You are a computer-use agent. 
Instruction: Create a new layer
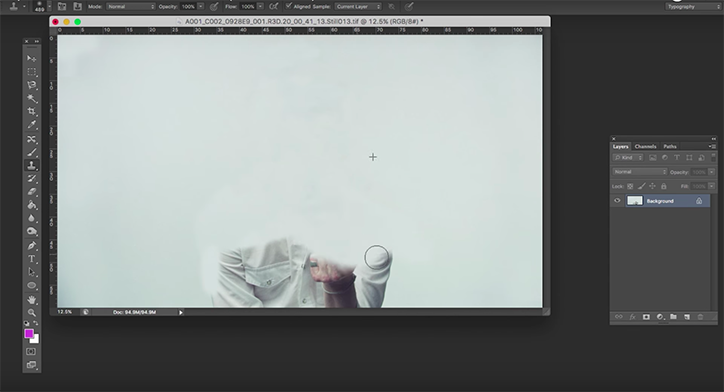pos(687,317)
